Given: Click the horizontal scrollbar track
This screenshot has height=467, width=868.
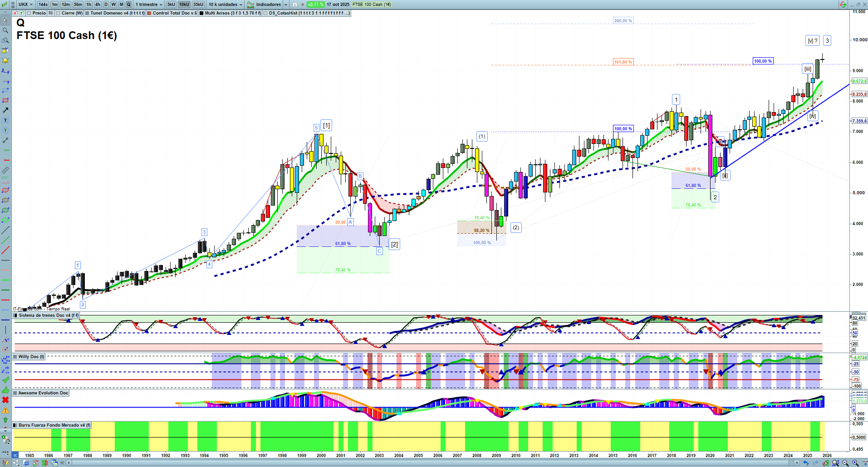Looking at the screenshot, I should pos(433,463).
